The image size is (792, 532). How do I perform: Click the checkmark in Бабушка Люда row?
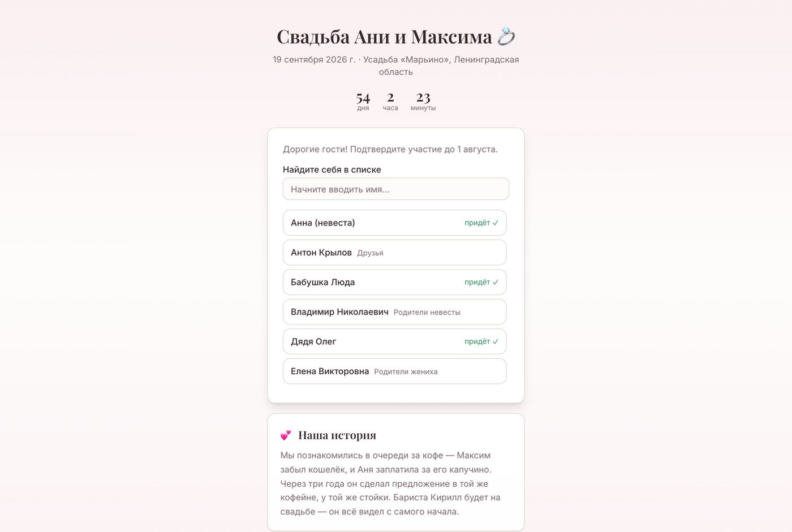(496, 282)
